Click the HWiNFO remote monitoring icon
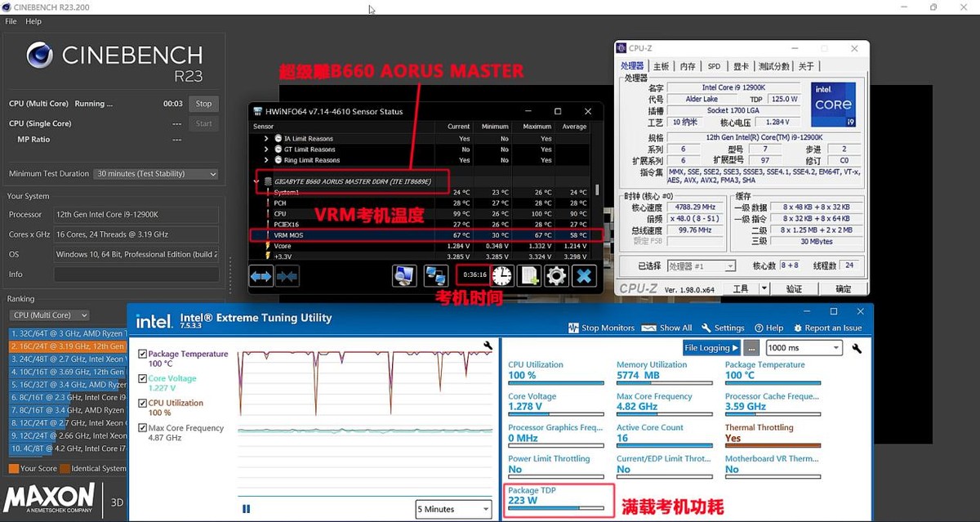This screenshot has width=980, height=522. point(435,275)
